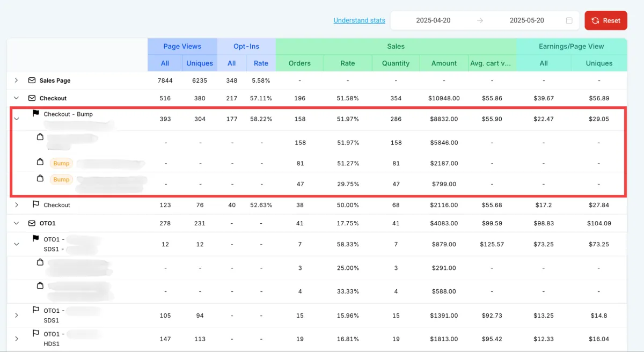Click the $8832.00 amount cell
This screenshot has width=644, height=352.
click(444, 119)
